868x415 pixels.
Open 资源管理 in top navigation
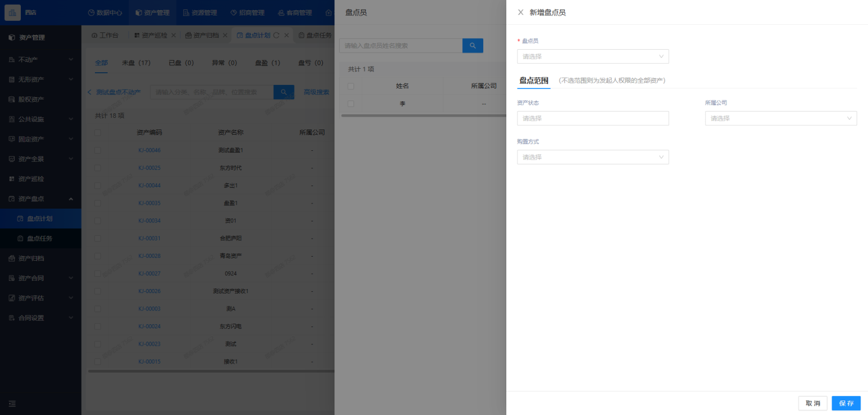(x=200, y=13)
